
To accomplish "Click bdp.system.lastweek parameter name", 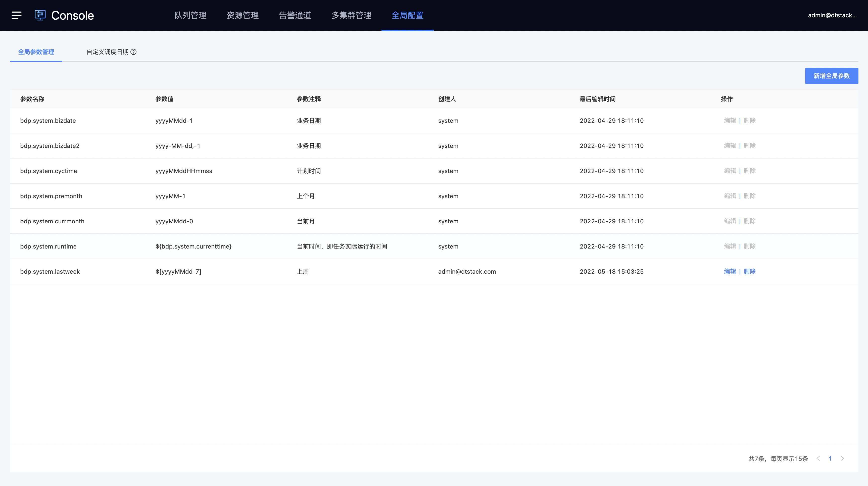I will tap(50, 271).
